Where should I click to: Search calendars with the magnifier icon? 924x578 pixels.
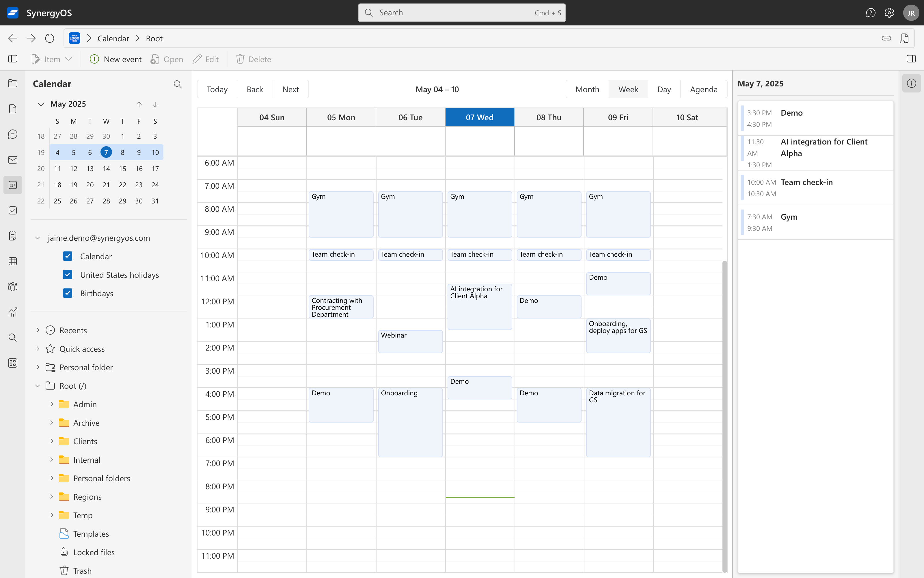tap(178, 84)
